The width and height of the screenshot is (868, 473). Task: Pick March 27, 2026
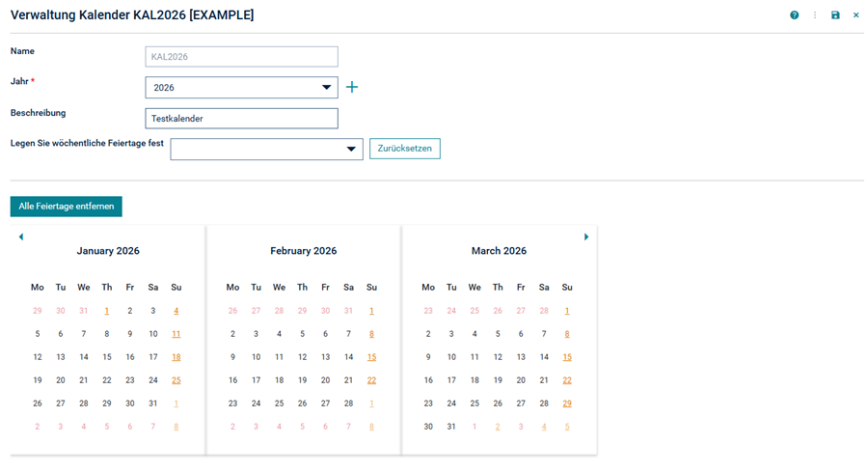521,403
